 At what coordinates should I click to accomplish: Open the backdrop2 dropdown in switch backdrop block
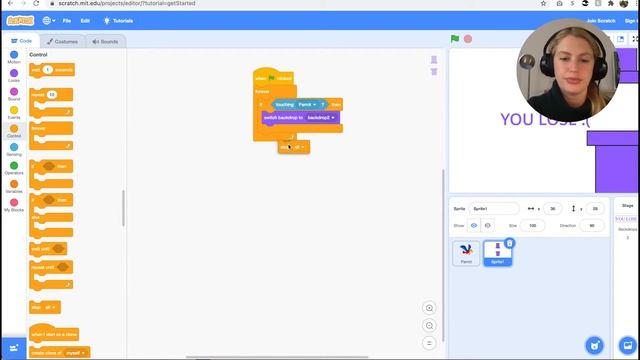pyautogui.click(x=321, y=118)
